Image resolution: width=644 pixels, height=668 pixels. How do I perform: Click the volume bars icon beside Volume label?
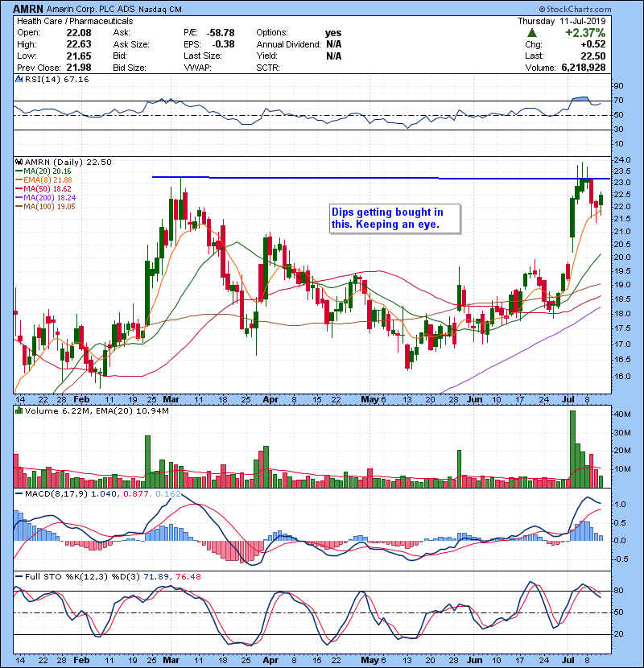(x=19, y=410)
